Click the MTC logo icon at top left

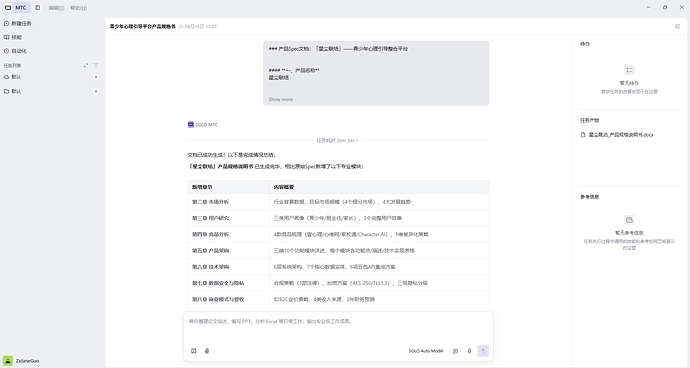pyautogui.click(x=8, y=7)
